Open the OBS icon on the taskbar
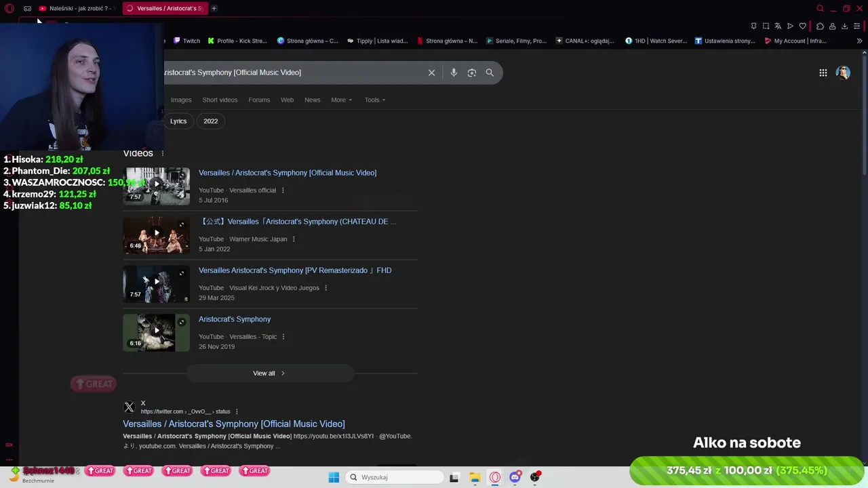868x488 pixels. (x=535, y=477)
